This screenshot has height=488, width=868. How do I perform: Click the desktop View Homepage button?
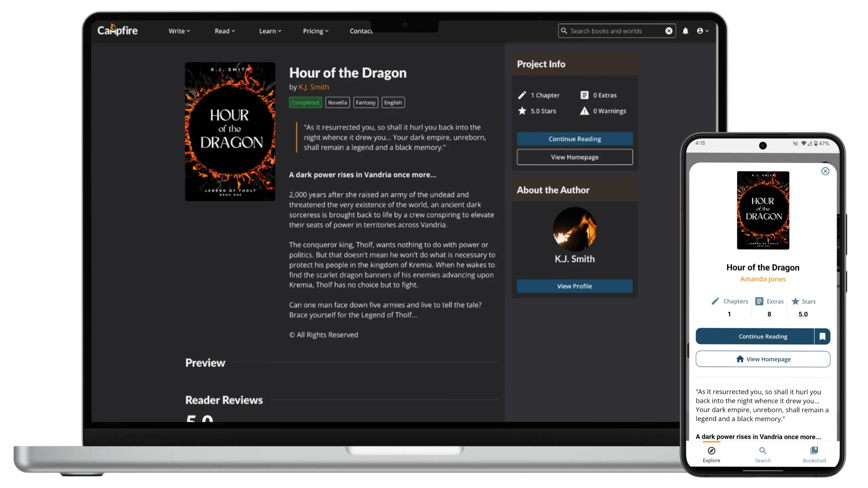click(x=574, y=157)
